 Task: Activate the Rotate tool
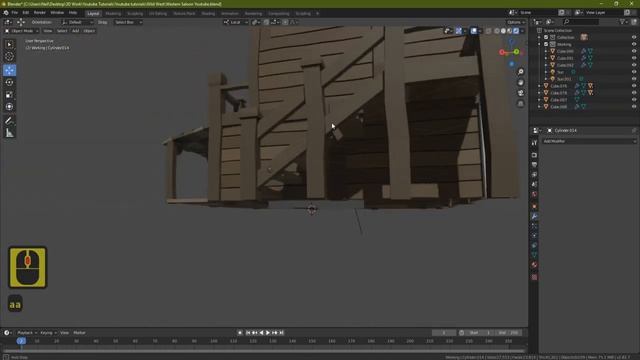point(9,82)
